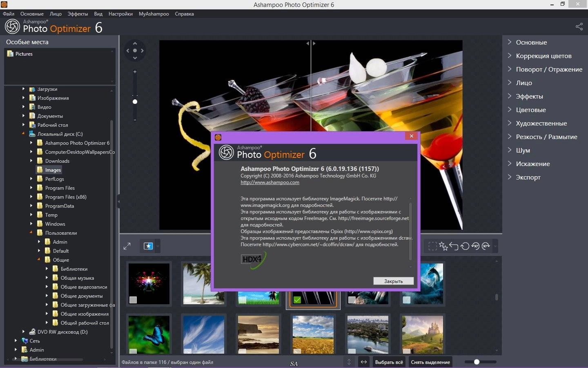Image resolution: width=588 pixels, height=368 pixels.
Task: Expand the Program Files tree node arrow
Action: tap(31, 188)
